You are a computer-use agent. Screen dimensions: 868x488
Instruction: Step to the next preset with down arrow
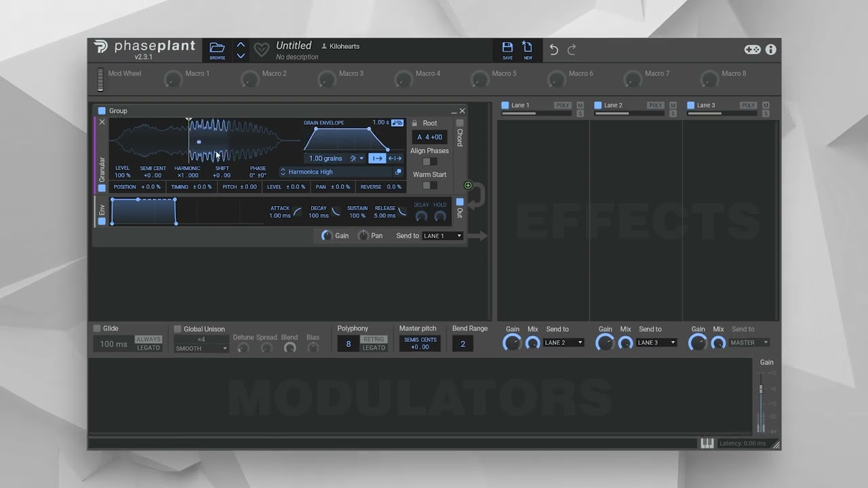[241, 56]
